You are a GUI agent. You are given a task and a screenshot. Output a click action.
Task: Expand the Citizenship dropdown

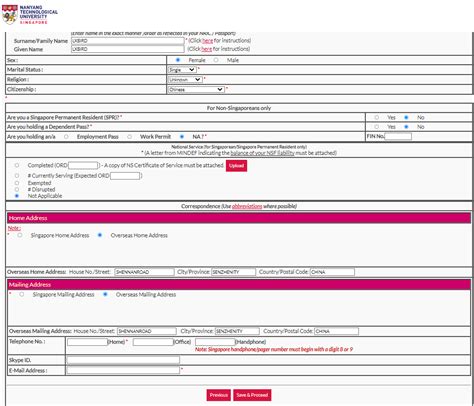[196, 89]
